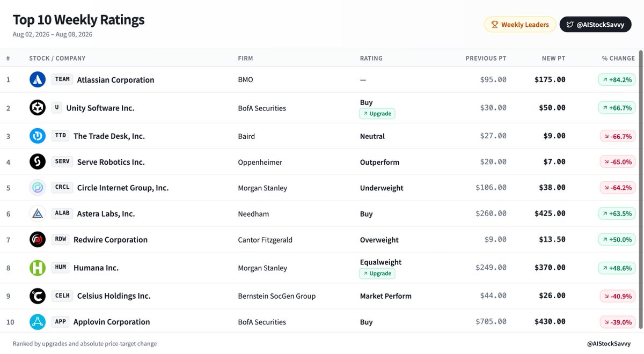
Task: Click the STOCK / COMPANY column header
Action: (57, 58)
